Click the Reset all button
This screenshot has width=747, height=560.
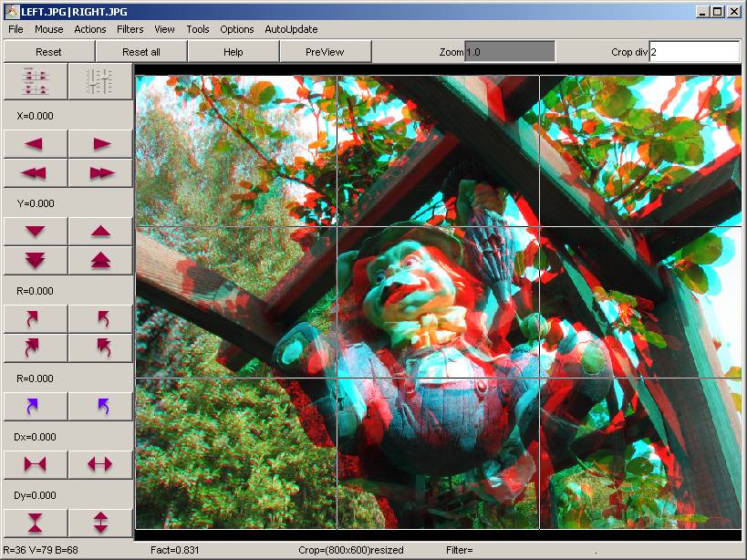point(141,52)
